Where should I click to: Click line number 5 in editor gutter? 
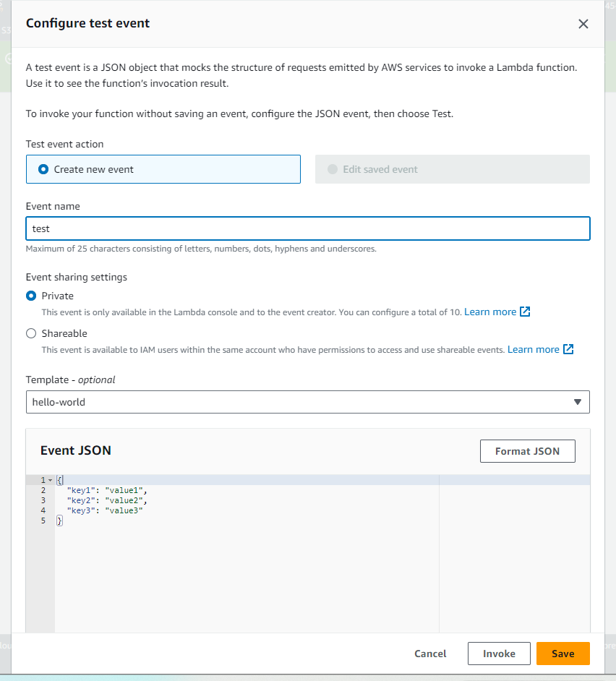coord(43,521)
